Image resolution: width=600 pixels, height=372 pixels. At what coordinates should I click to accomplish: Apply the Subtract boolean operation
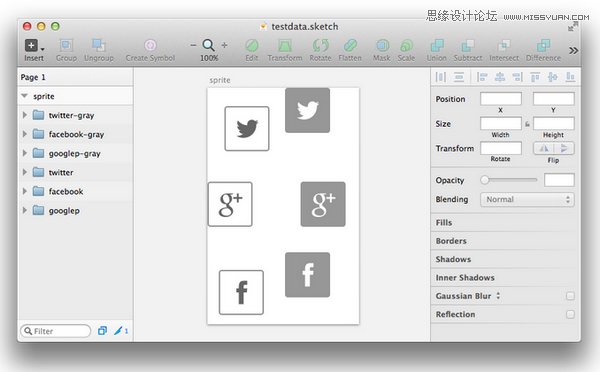point(468,46)
